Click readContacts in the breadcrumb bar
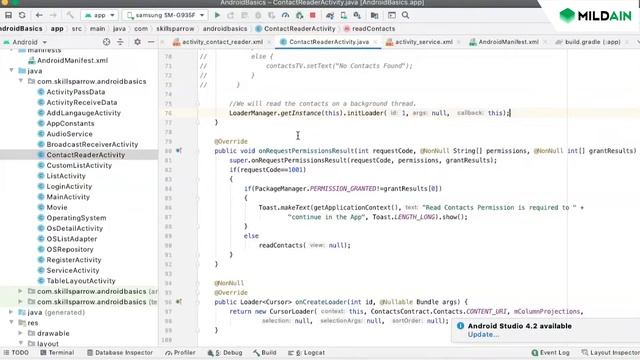640x360 pixels. pos(369,29)
